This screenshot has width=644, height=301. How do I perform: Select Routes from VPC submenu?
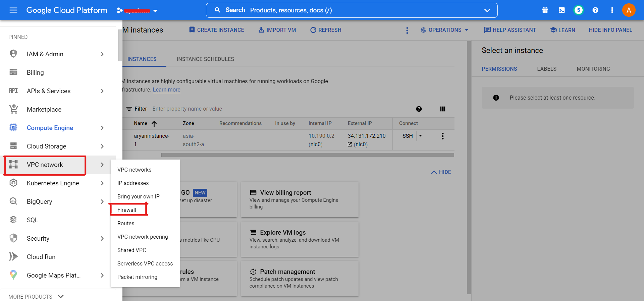click(126, 223)
